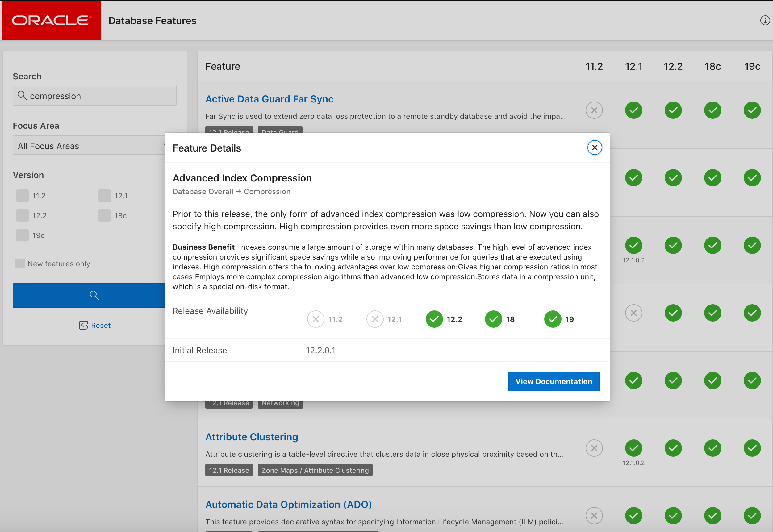Check the 18c version checkbox
The width and height of the screenshot is (773, 532).
coord(104,215)
